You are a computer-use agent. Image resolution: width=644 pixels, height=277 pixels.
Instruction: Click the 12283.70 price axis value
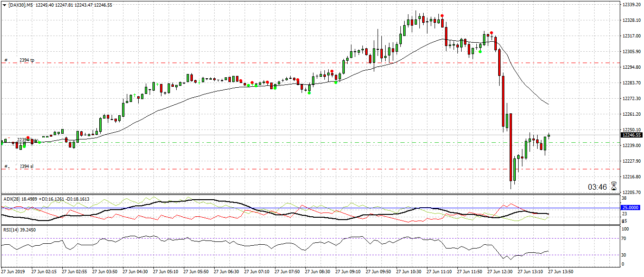(631, 83)
